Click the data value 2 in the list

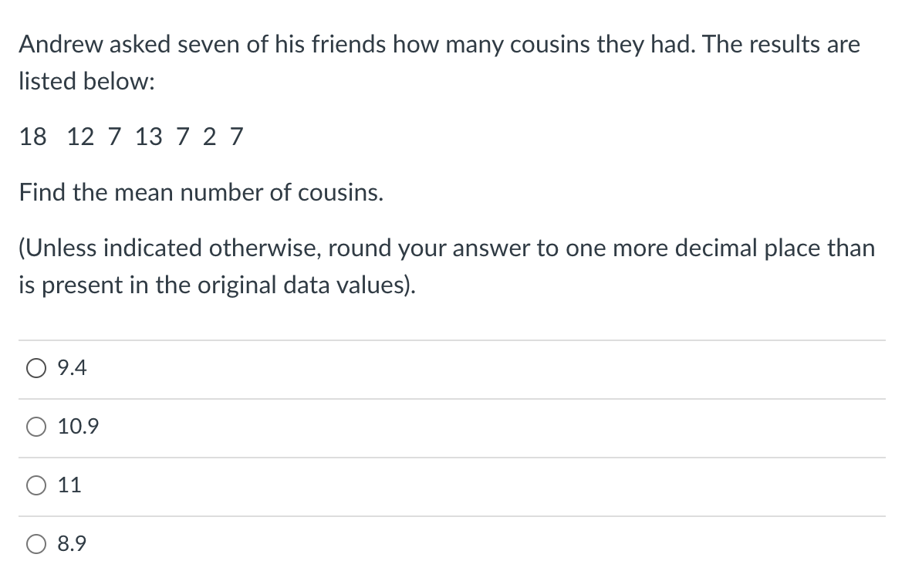click(211, 137)
